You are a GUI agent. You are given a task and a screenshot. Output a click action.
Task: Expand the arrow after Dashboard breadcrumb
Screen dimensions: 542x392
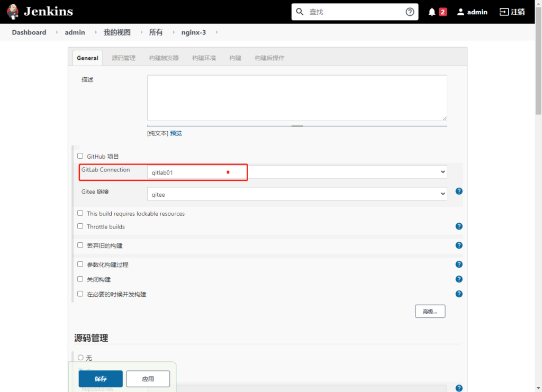click(57, 32)
